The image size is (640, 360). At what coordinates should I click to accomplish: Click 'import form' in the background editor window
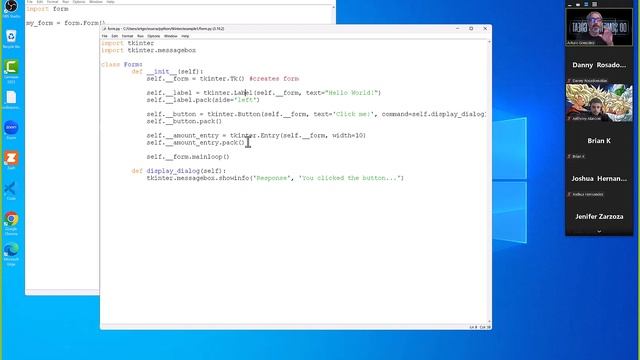point(47,9)
